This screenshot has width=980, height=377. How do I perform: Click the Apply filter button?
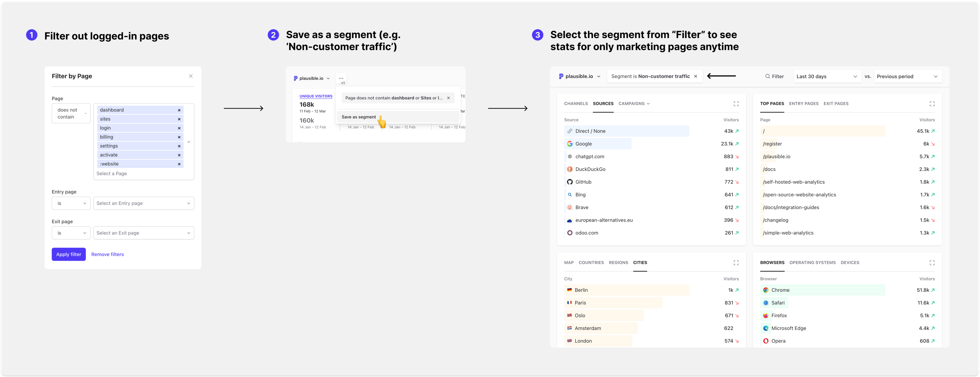pyautogui.click(x=68, y=254)
